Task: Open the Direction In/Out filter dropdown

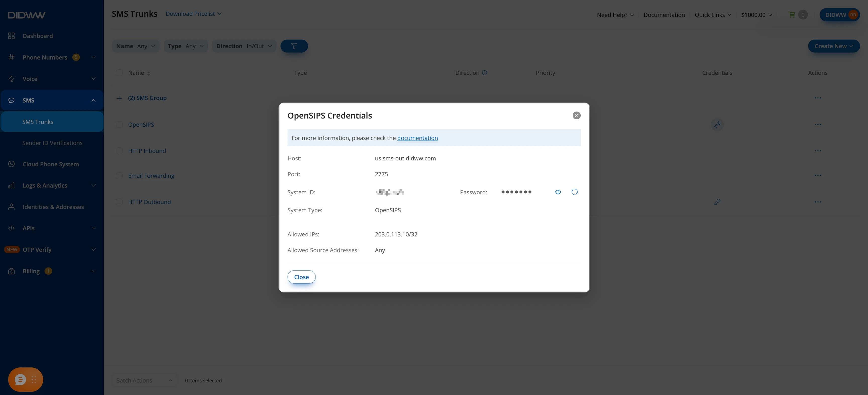Action: pos(244,46)
